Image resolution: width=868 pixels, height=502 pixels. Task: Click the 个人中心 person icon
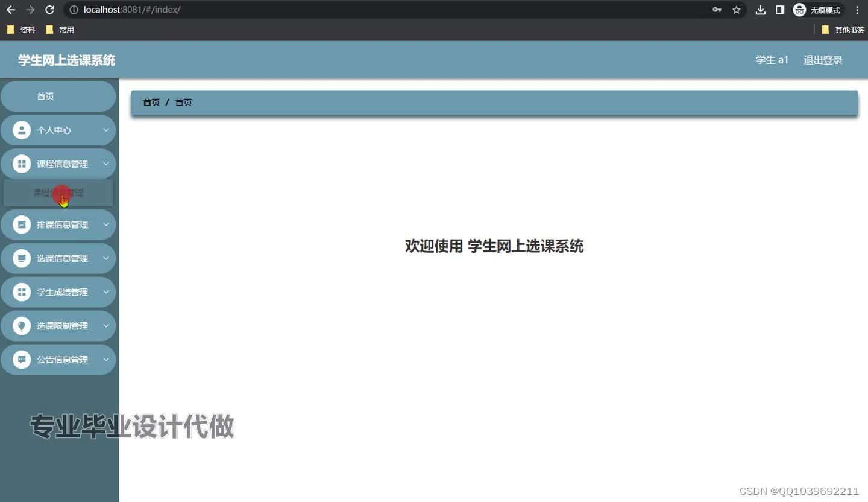[x=22, y=130]
